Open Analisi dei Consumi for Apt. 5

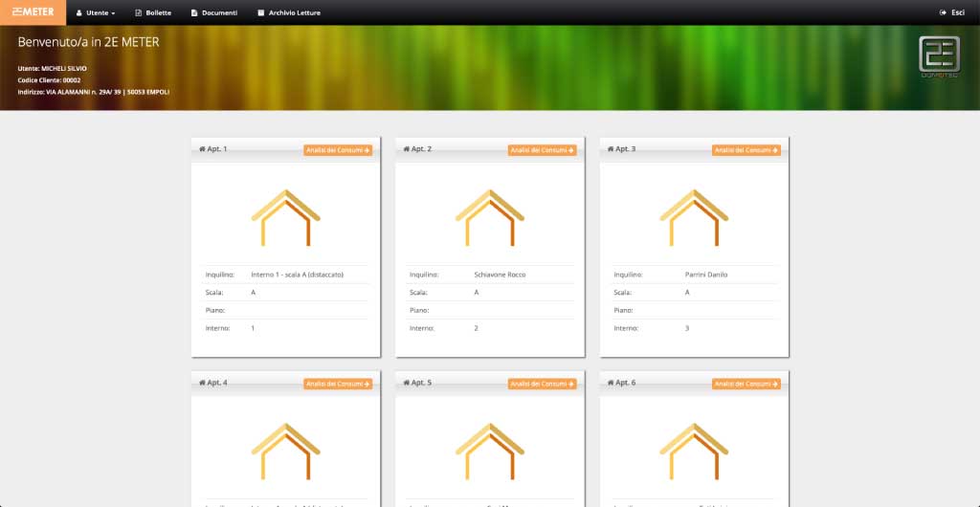pos(543,384)
